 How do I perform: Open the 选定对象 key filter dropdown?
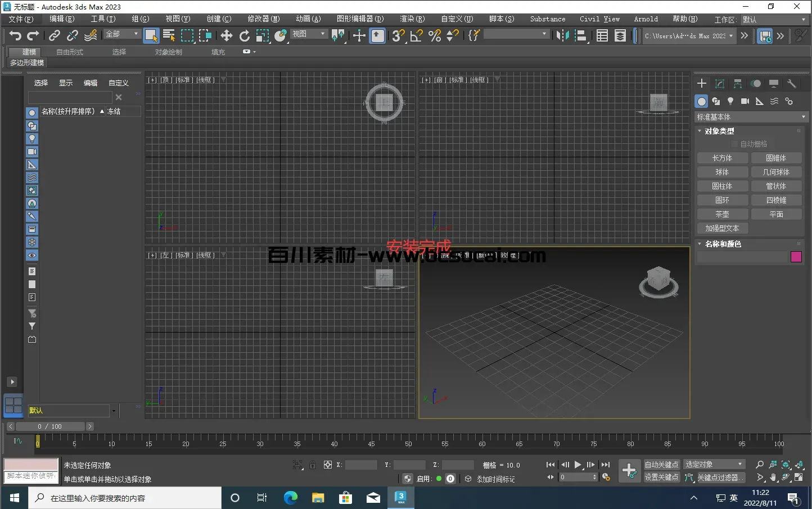tap(714, 464)
